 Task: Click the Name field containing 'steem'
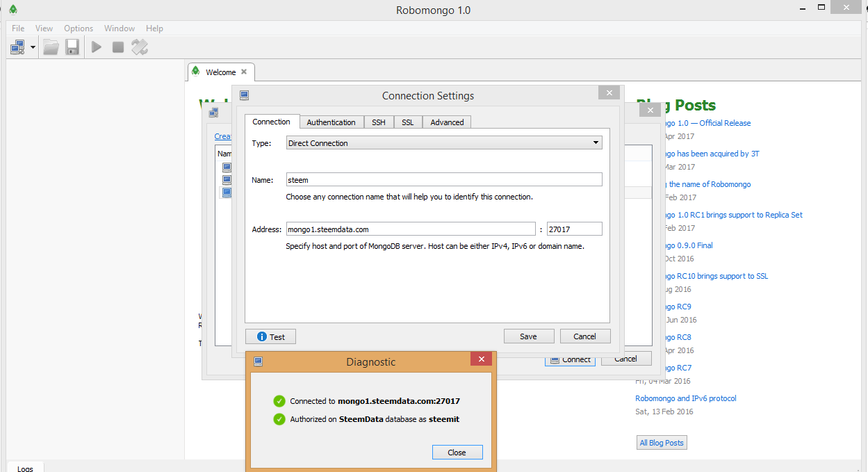click(x=444, y=179)
